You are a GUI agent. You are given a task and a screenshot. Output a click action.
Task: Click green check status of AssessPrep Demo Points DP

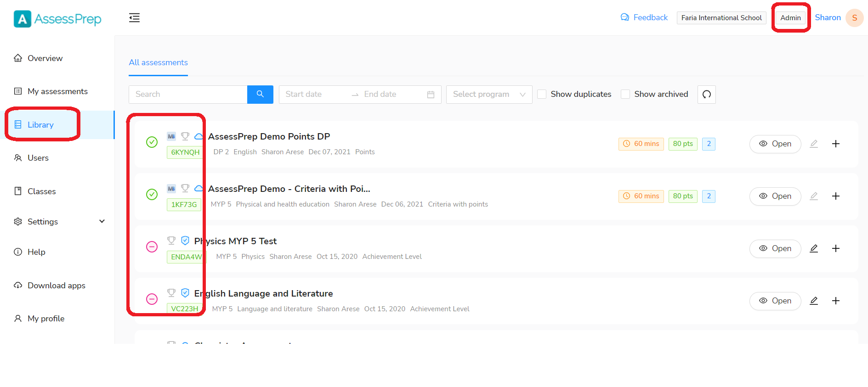click(152, 142)
